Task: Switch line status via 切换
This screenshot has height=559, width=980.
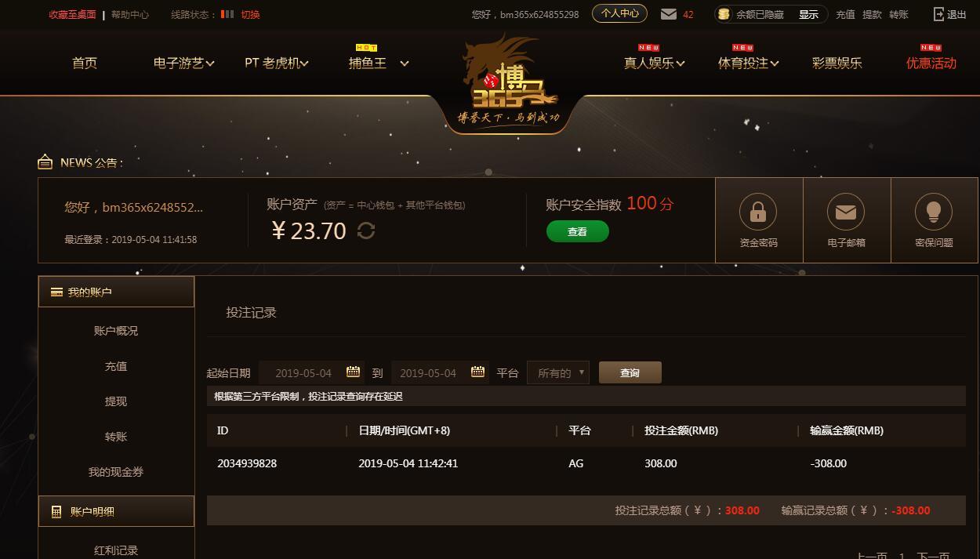Action: 250,14
